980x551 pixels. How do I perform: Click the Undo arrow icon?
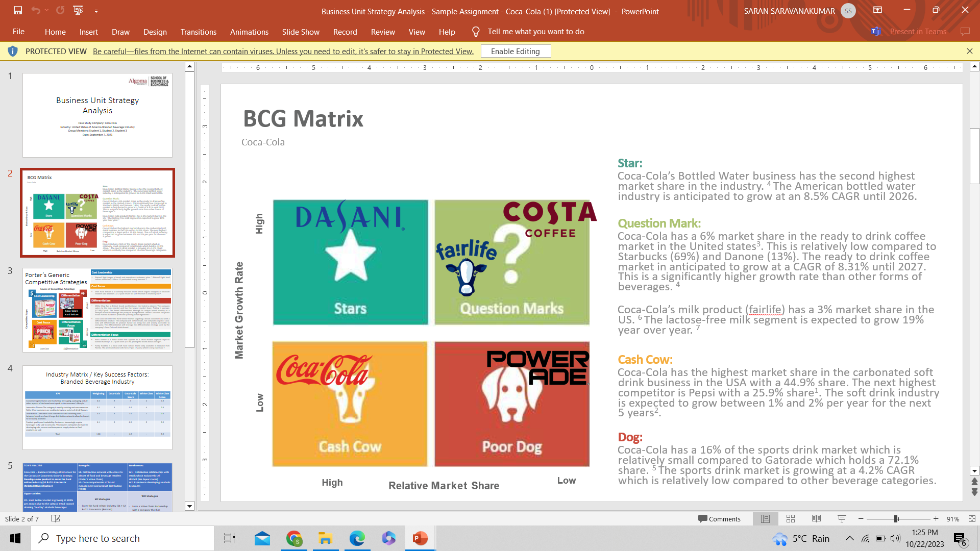pyautogui.click(x=35, y=10)
